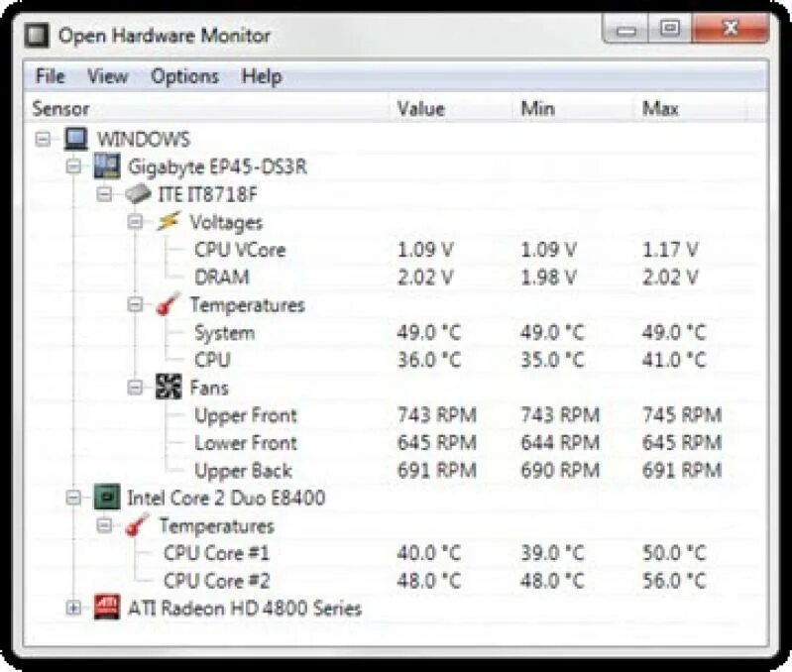Click the CPU VCore max value 1.17 V
The width and height of the screenshot is (792, 672).
[670, 250]
